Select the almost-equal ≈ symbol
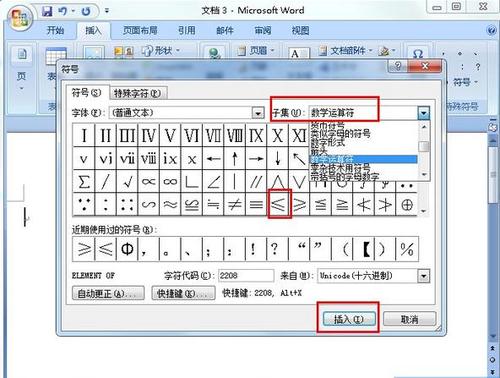The width and height of the screenshot is (500, 378). (170, 204)
